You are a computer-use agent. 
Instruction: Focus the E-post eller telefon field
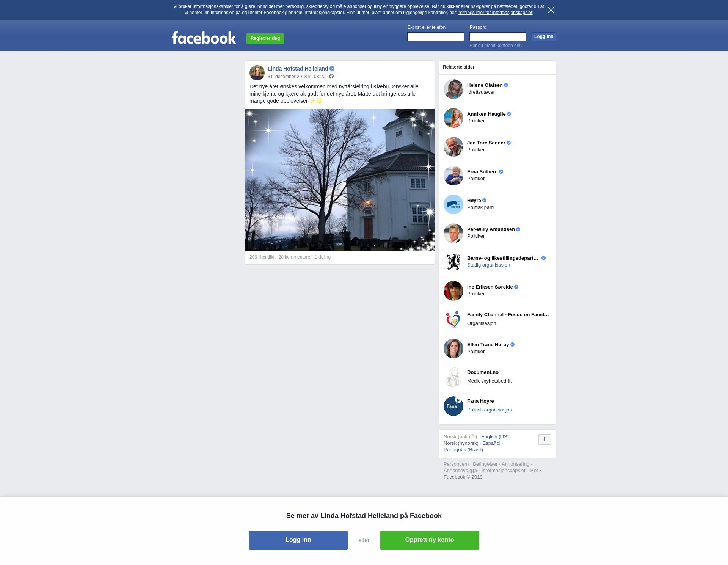(x=436, y=36)
